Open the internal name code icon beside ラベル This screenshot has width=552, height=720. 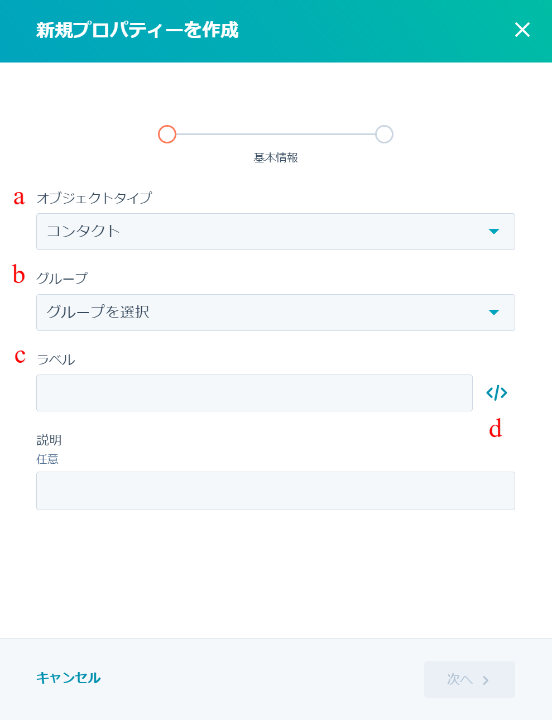(496, 393)
